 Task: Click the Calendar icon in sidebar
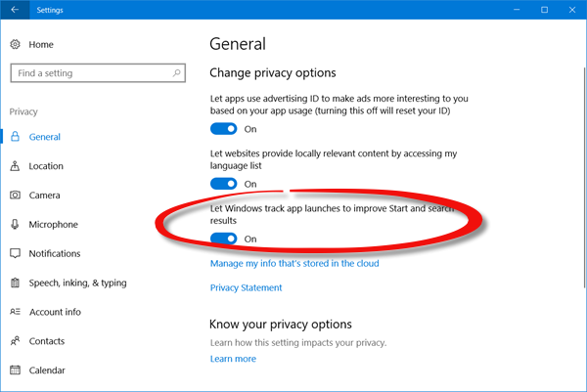pyautogui.click(x=16, y=370)
